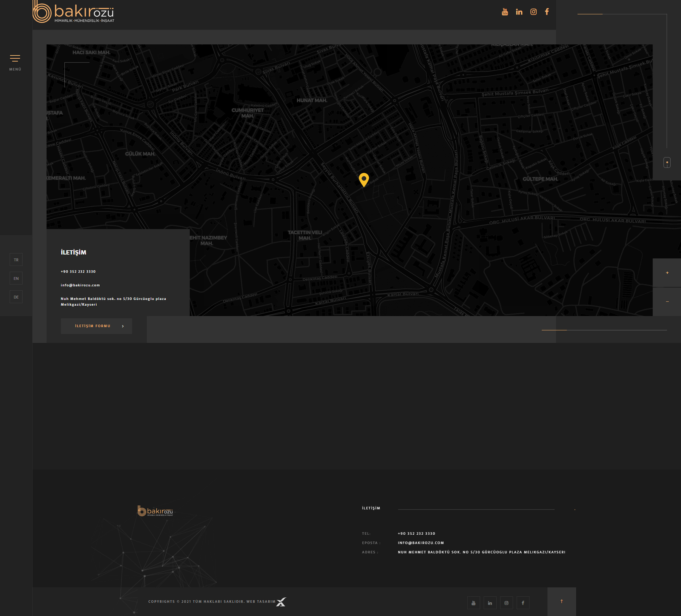Viewport: 681px width, 616px height.
Task: Click footer email INFO@BAKIROZU.COM
Action: (421, 543)
